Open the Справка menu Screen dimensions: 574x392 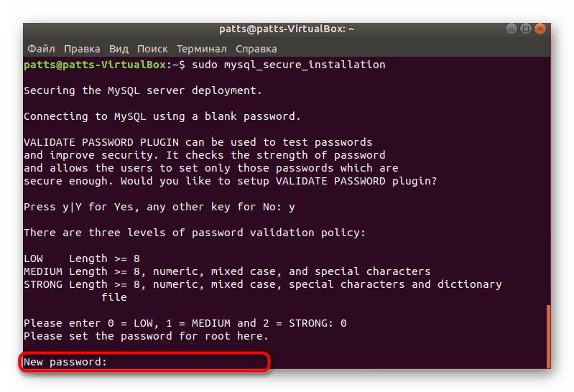coord(256,49)
